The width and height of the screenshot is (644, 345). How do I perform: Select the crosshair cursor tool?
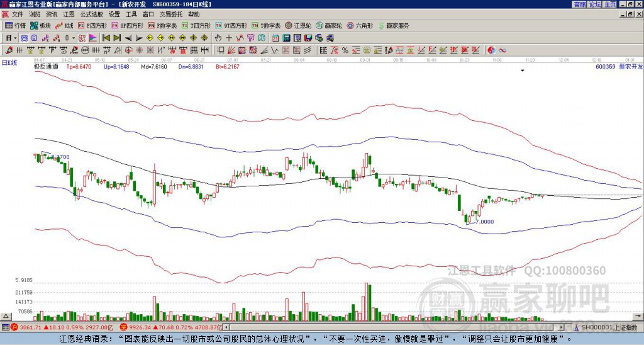point(229,38)
